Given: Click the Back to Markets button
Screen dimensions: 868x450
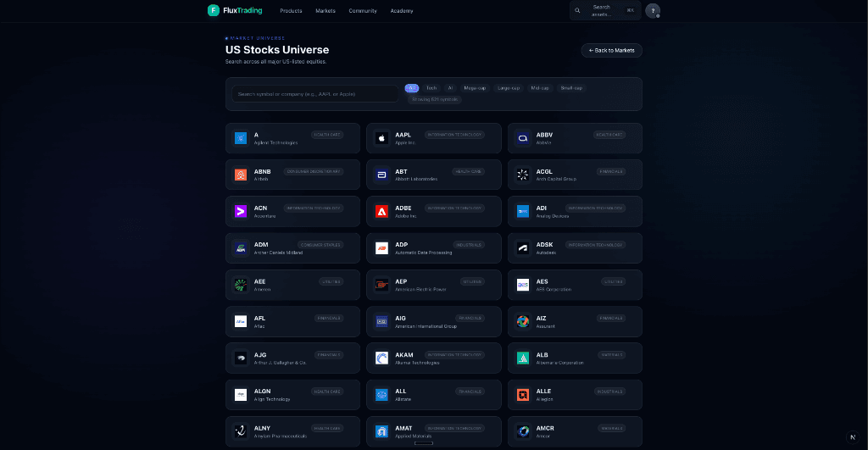Looking at the screenshot, I should (611, 51).
